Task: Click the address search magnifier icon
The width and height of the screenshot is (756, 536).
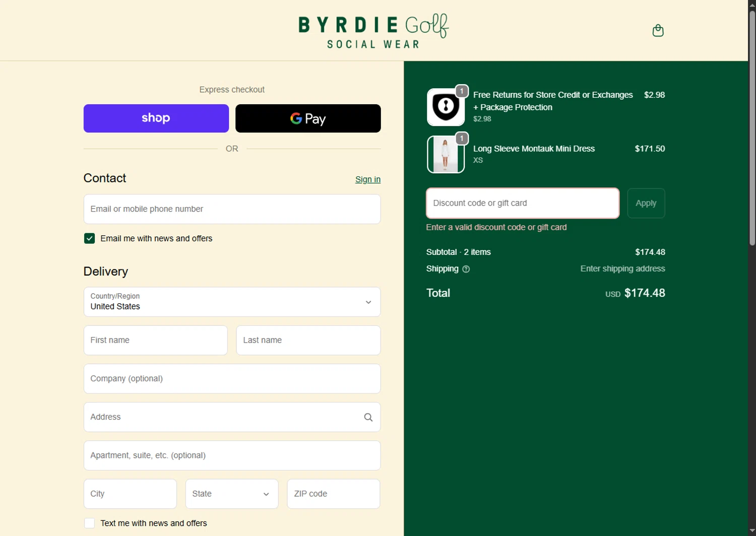Action: point(368,417)
